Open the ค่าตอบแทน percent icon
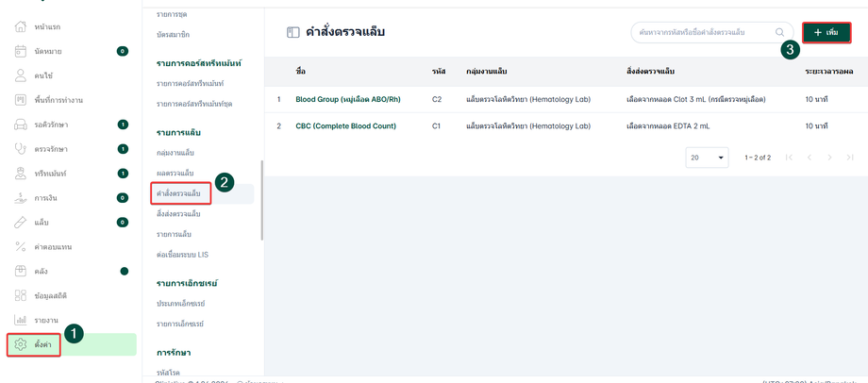This screenshot has height=383, width=868. pyautogui.click(x=21, y=247)
